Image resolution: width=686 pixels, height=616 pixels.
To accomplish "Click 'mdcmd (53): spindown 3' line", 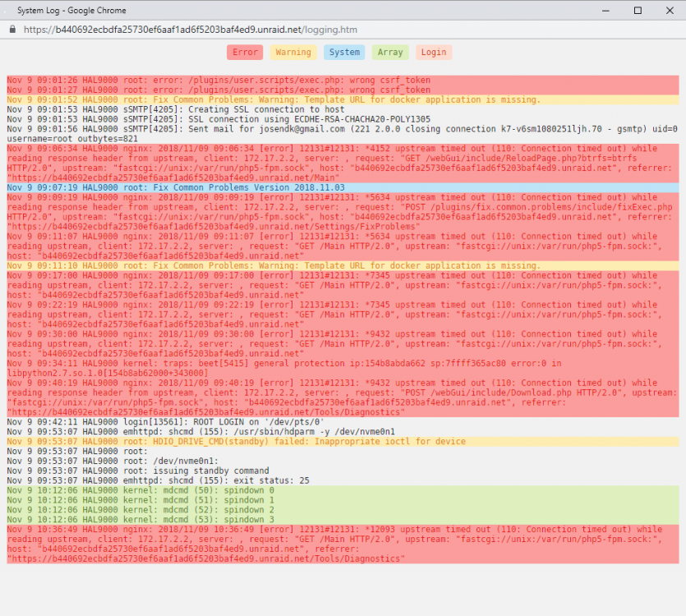I will pos(343,519).
